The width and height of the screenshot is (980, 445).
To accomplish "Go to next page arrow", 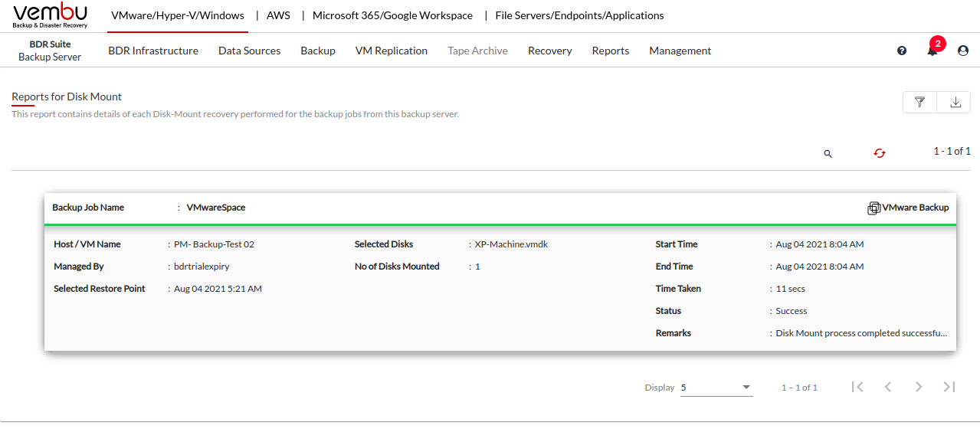I will (919, 387).
